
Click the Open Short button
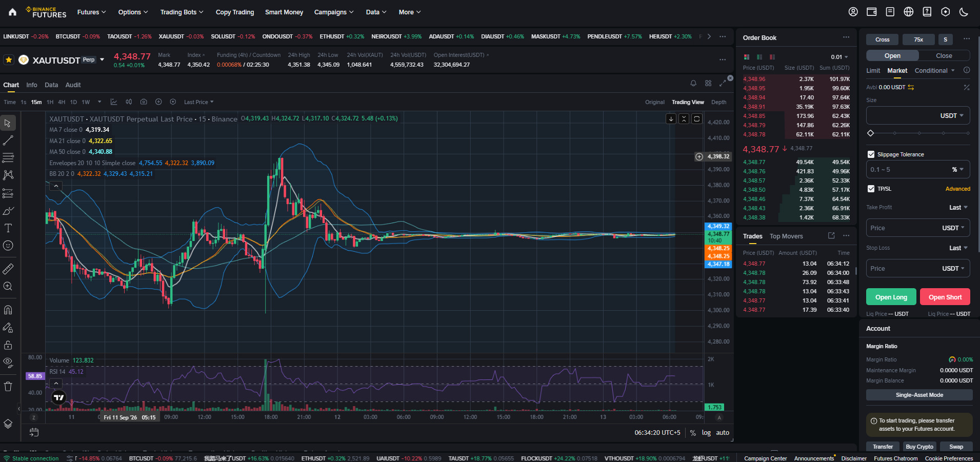(945, 297)
